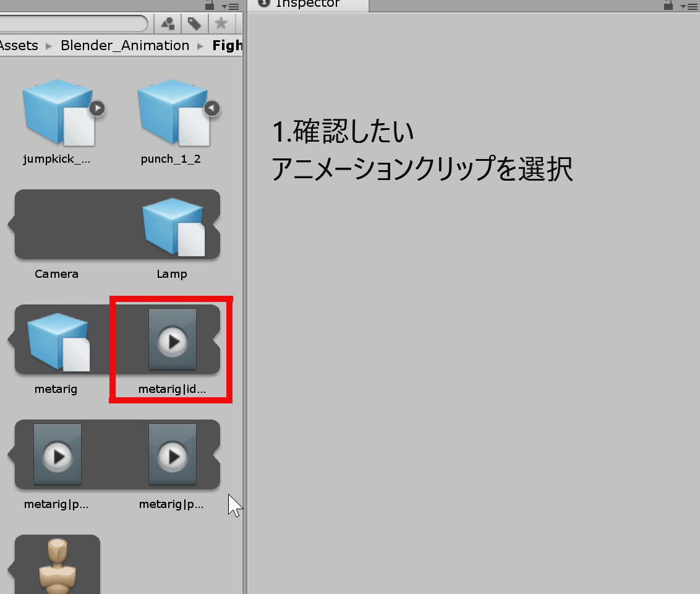Open the Inspector panel options dropdown
The width and height of the screenshot is (700, 594).
point(689,6)
